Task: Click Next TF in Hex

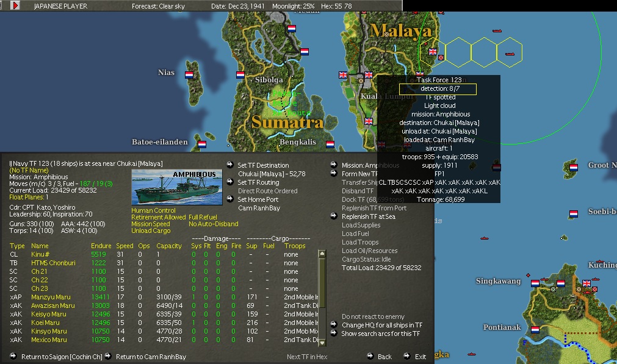Action: pyautogui.click(x=307, y=357)
